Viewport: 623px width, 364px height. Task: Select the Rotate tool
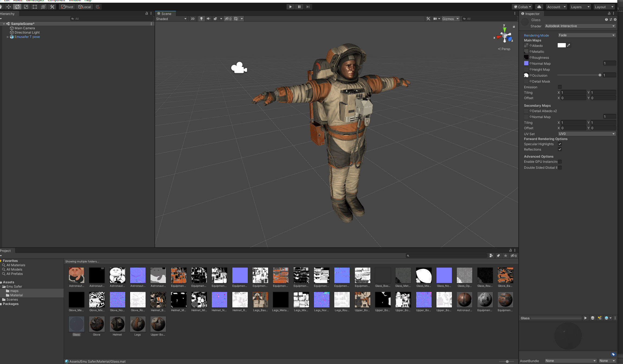[17, 7]
